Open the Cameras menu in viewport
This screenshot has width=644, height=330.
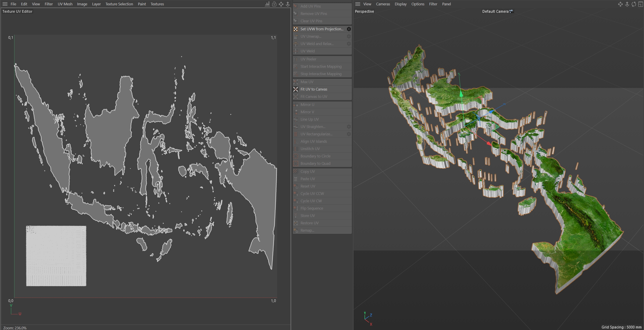(383, 4)
